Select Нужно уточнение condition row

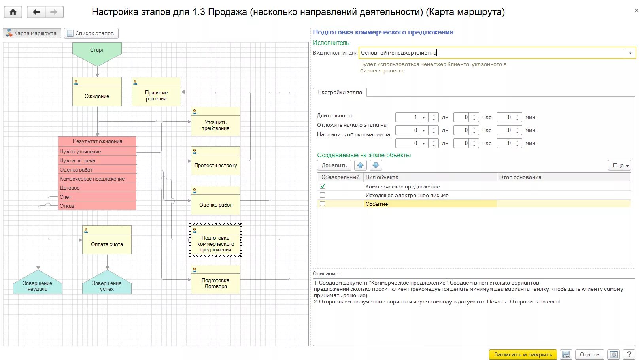(97, 151)
